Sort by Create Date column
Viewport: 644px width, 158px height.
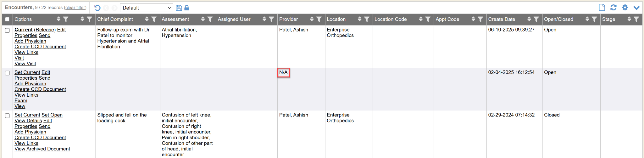pos(529,19)
